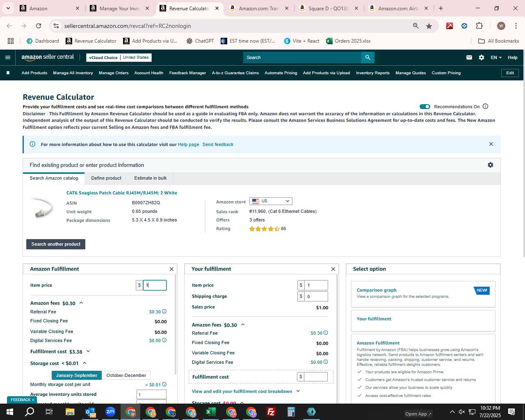Screen dimensions: 525x420
Task: Collapse Amazon fees in Amazon Fulfillment panel
Action: tap(81, 303)
